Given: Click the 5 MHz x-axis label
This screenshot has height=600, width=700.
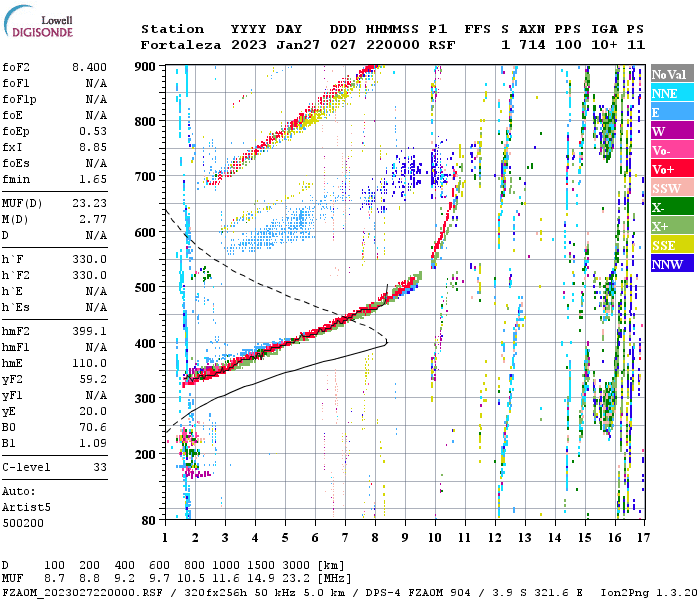Looking at the screenshot, I should (x=285, y=538).
